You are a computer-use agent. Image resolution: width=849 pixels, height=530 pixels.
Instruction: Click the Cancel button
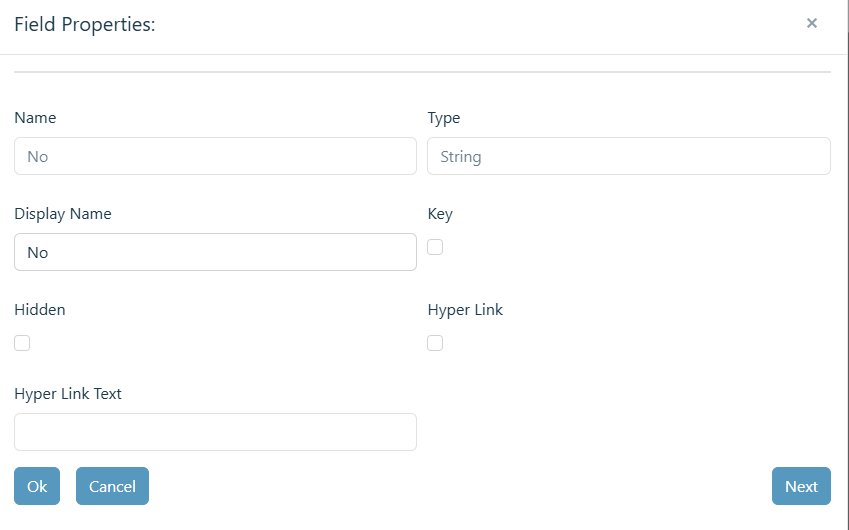coord(112,486)
